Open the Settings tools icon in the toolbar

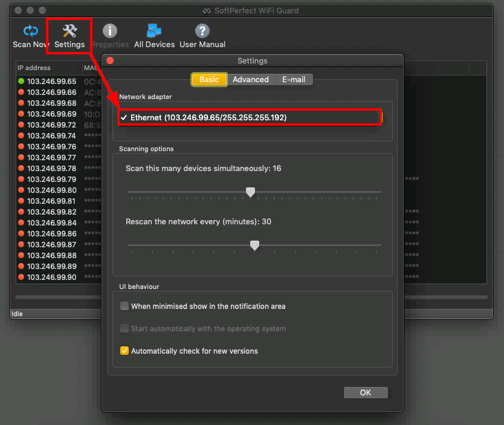69,31
